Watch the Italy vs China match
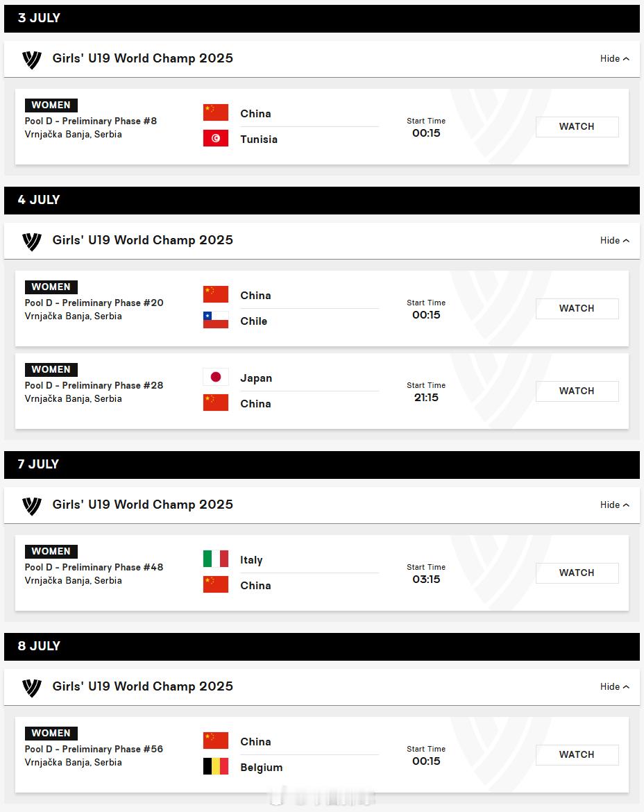The image size is (644, 812). (577, 573)
